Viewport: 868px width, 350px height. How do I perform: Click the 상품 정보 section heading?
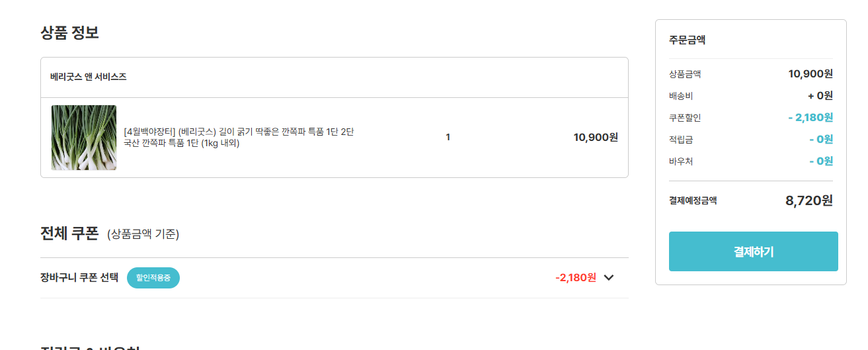[x=69, y=32]
